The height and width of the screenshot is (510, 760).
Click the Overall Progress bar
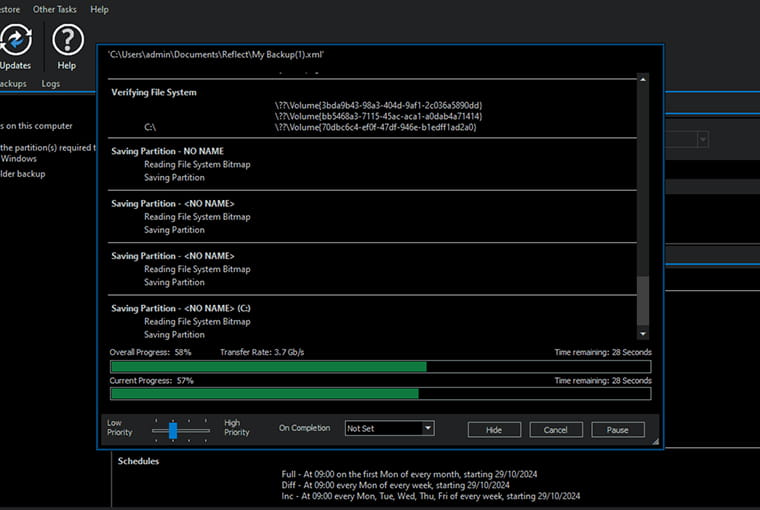coord(380,367)
